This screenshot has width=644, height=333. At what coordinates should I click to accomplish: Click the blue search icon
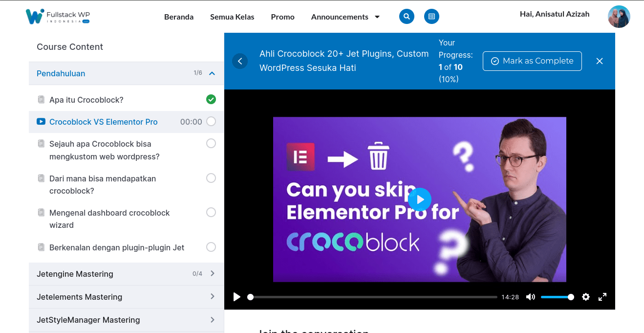[407, 17]
